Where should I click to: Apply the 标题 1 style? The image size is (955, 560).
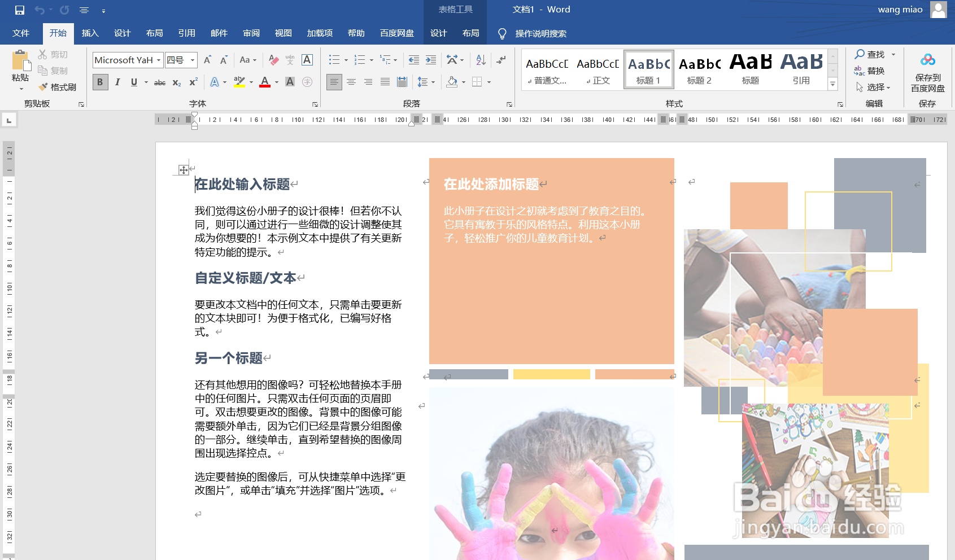click(648, 69)
